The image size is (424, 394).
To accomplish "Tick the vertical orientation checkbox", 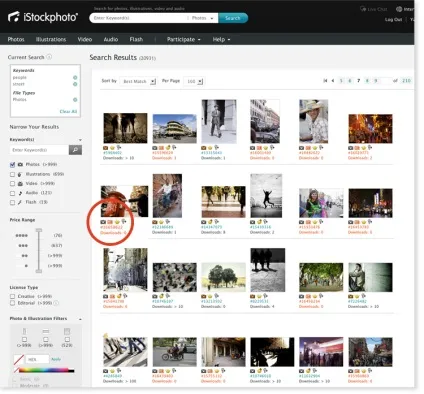I will pyautogui.click(x=24, y=339).
